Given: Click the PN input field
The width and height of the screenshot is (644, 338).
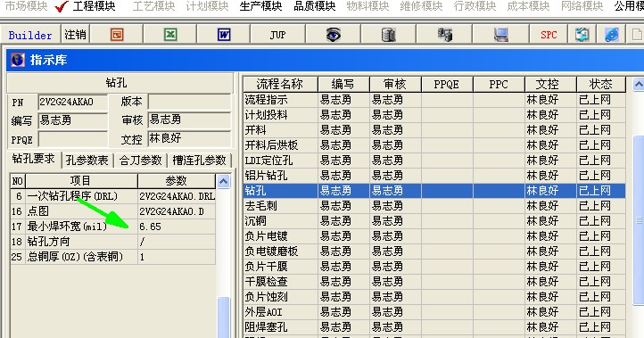Looking at the screenshot, I should pyautogui.click(x=73, y=102).
